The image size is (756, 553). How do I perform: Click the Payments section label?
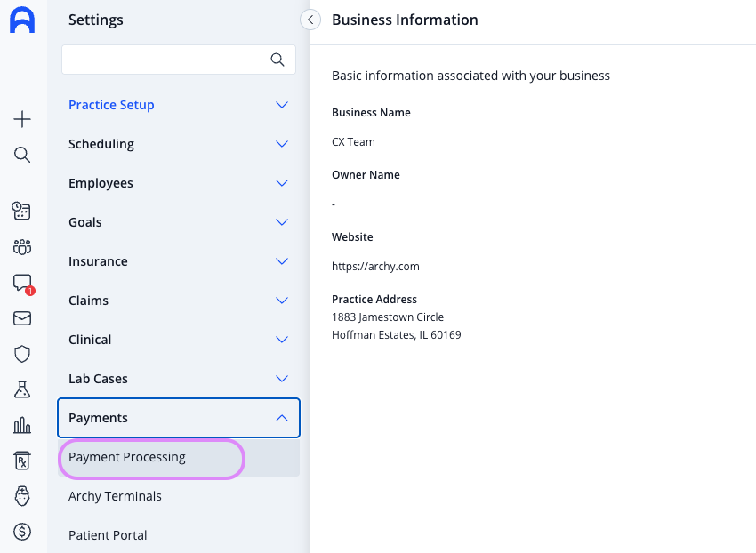point(98,418)
